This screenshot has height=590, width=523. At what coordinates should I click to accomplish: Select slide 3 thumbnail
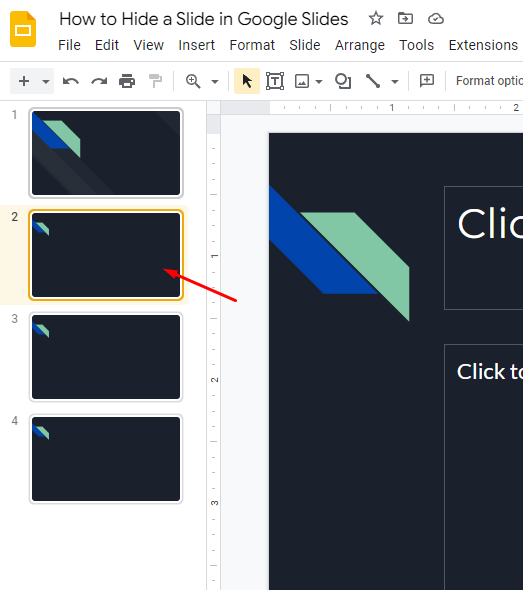coord(106,357)
